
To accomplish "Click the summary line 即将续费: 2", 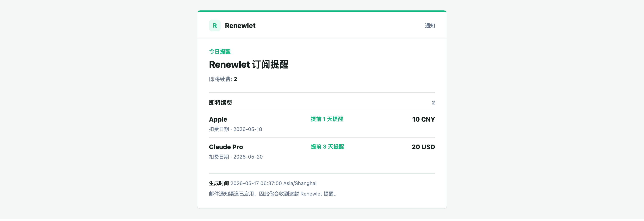I will (223, 79).
